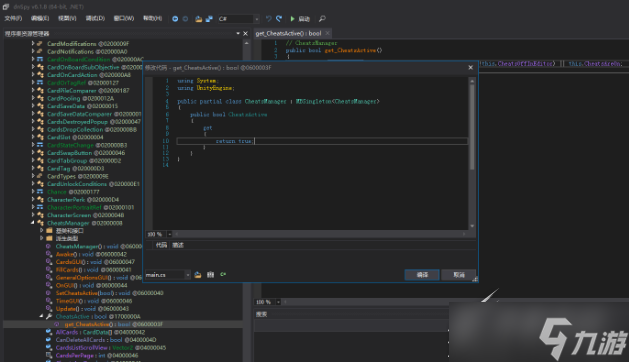The height and width of the screenshot is (362, 629).
Task: Click the field icon beside AllCards
Action: point(49,332)
